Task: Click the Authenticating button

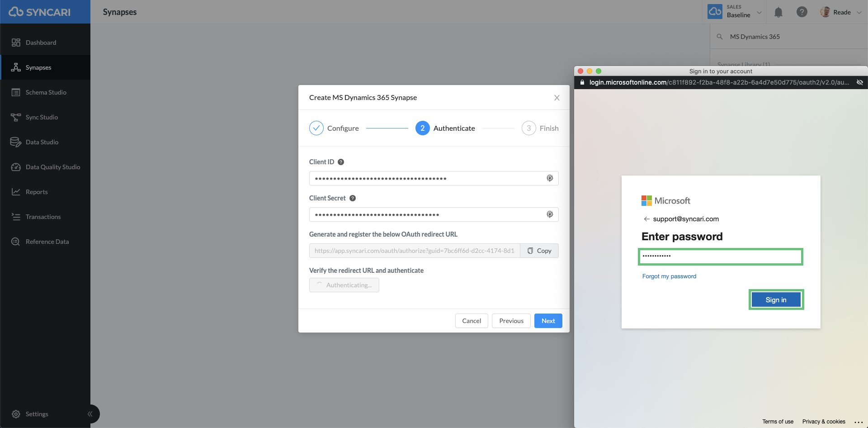Action: point(344,285)
